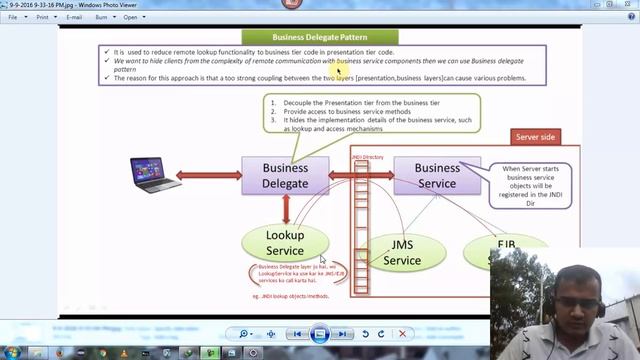The image size is (640, 360).
Task: Play the slide show
Action: [320, 334]
